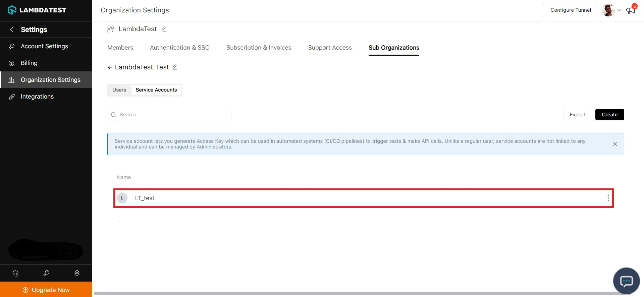Click the Export button

577,115
